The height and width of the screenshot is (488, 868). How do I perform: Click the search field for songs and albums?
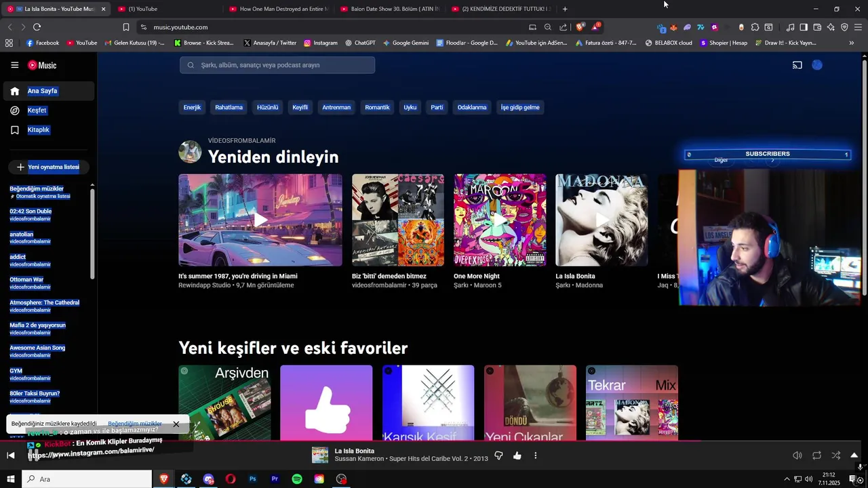(277, 65)
